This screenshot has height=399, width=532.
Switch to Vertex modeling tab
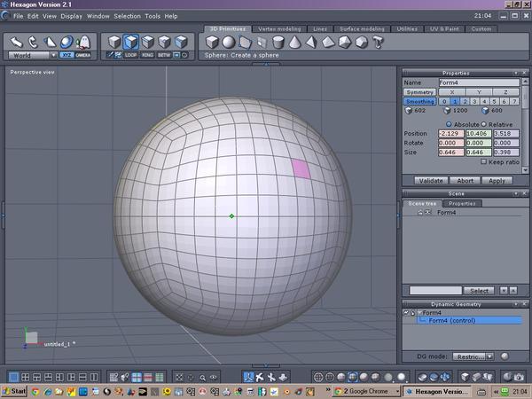point(279,29)
